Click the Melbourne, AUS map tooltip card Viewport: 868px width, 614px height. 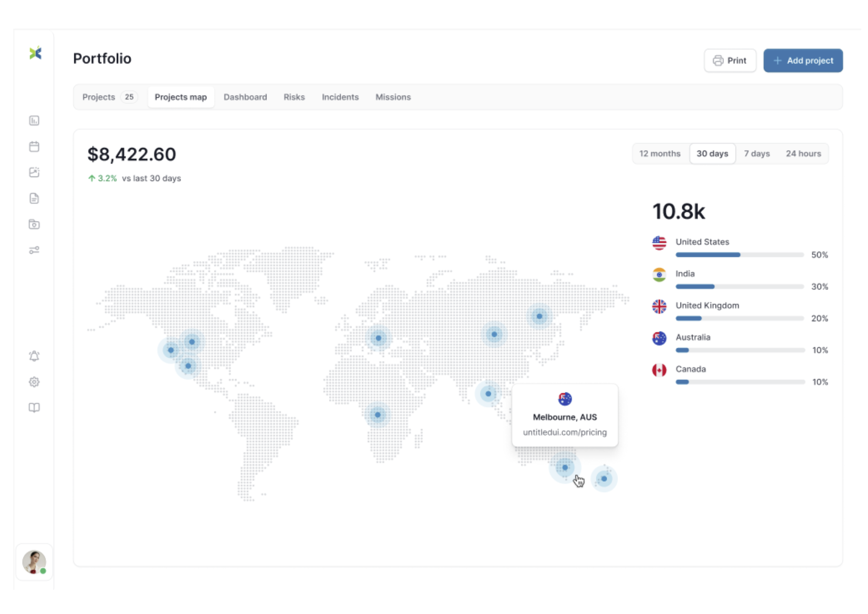[x=565, y=415]
